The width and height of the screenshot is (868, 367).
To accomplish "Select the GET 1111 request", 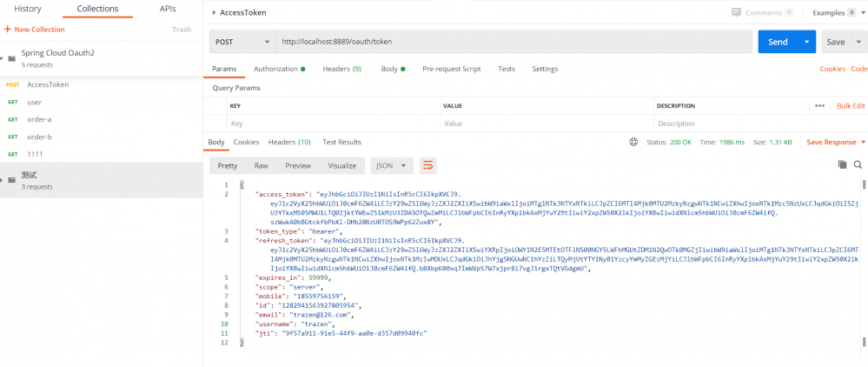I will point(102,154).
